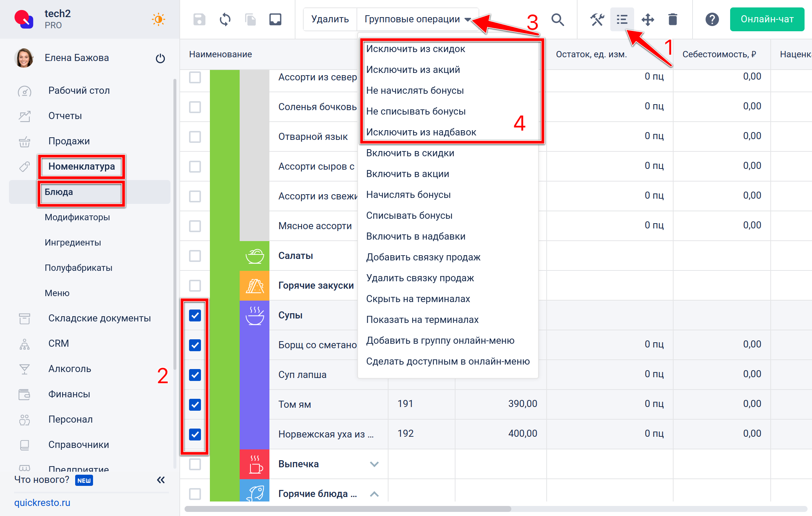Expand the Выпечка category chevron

[x=374, y=464]
